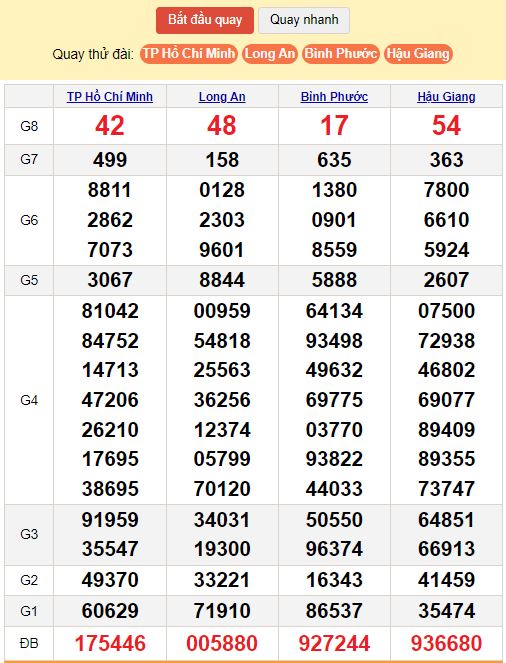Image resolution: width=506 pixels, height=663 pixels.
Task: Click the Quay nhanh button
Action: (304, 20)
